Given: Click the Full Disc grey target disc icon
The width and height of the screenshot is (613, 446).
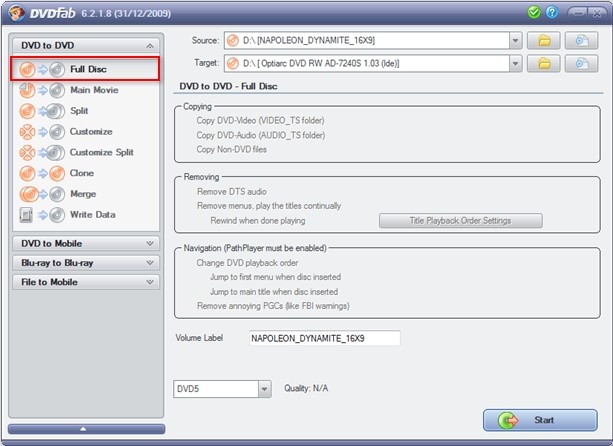Looking at the screenshot, I should [57, 70].
